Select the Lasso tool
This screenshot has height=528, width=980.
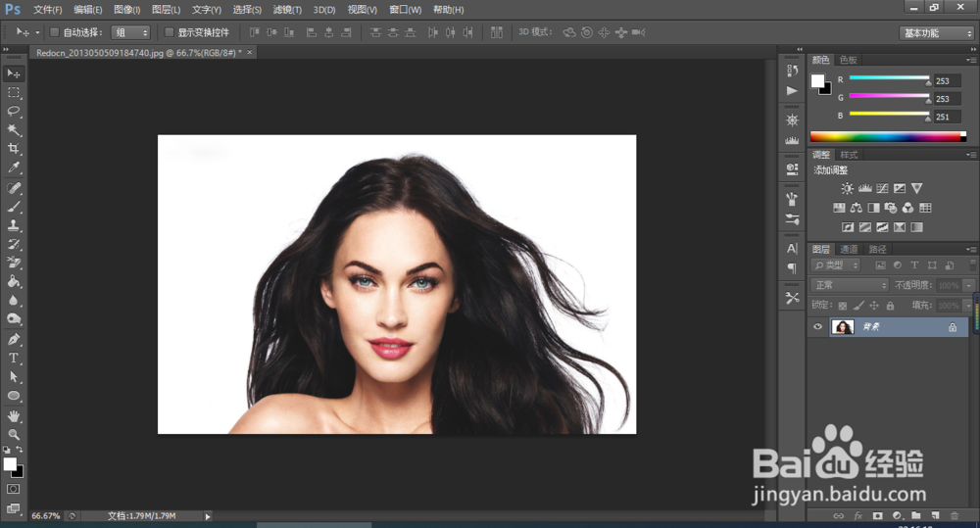(14, 112)
